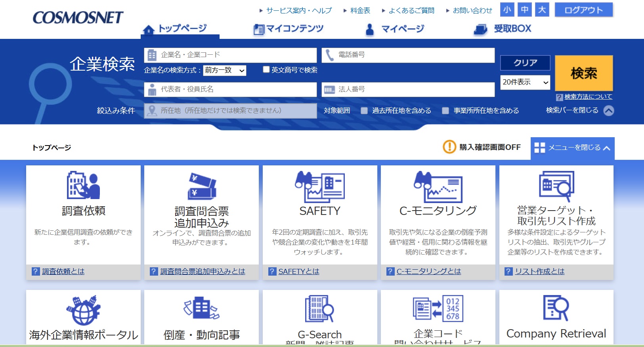Click the C-モニタリング chart icon

click(438, 187)
